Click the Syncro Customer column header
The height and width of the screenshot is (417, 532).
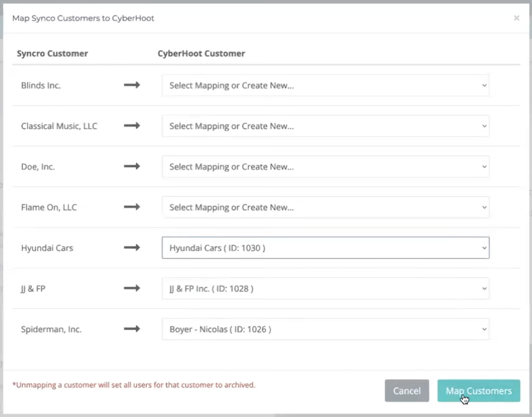tap(52, 54)
